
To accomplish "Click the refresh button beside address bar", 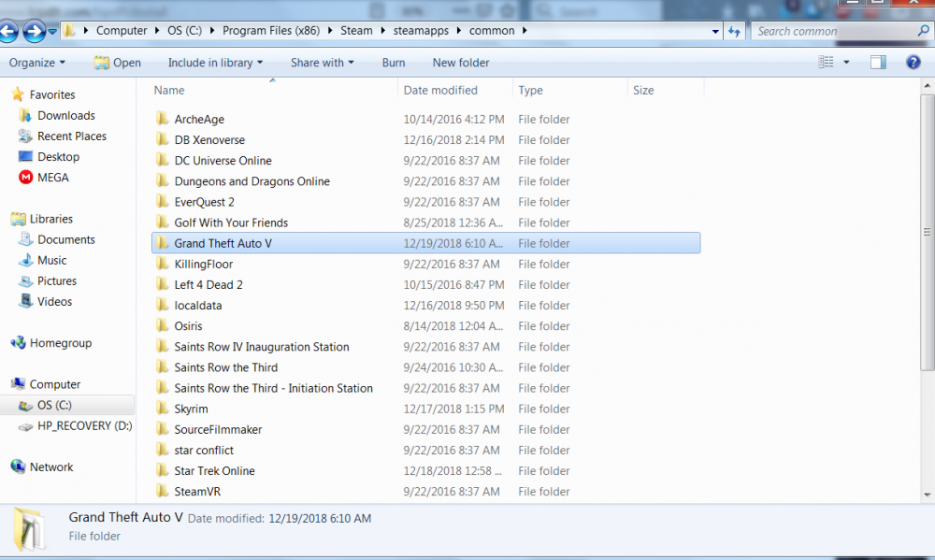I will (x=734, y=31).
